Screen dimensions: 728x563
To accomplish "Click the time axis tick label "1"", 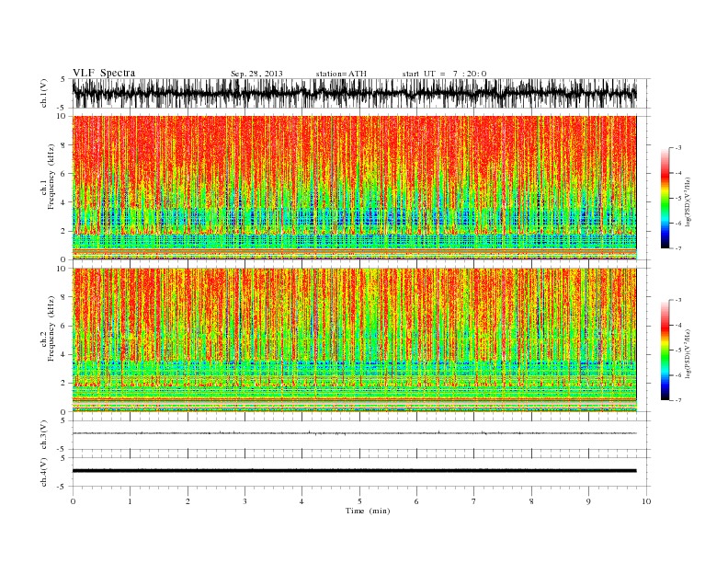I will [x=130, y=501].
